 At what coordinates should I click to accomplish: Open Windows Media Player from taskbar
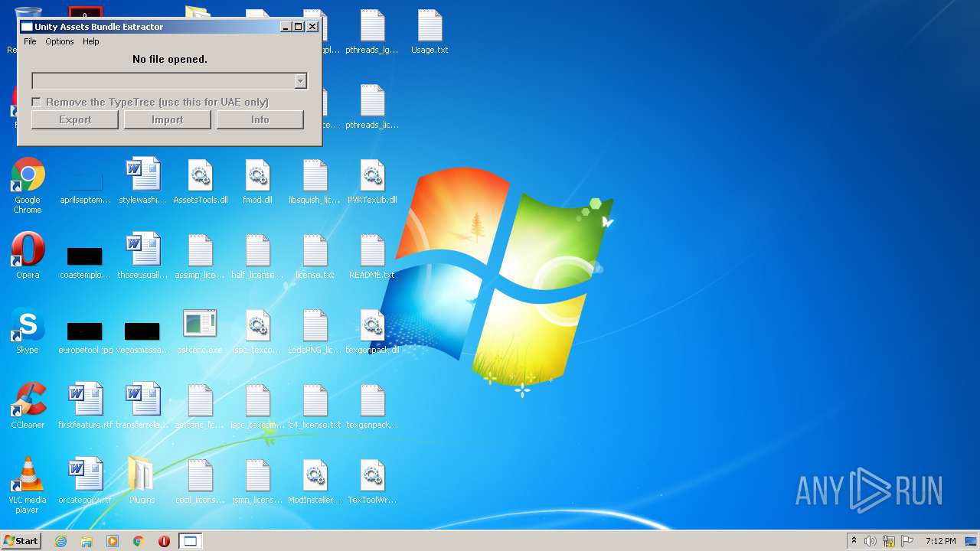113,541
